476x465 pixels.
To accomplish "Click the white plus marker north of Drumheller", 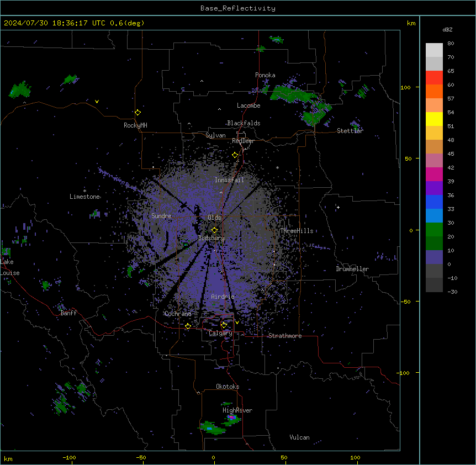I will 338,207.
